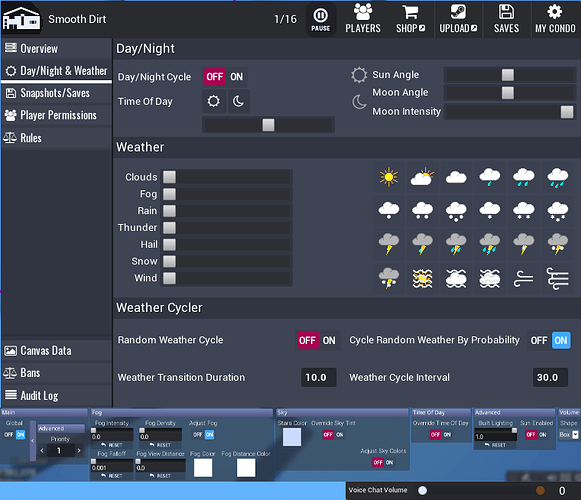Viewport: 581px width, 500px height.
Task: Open the Players panel
Action: [x=363, y=19]
